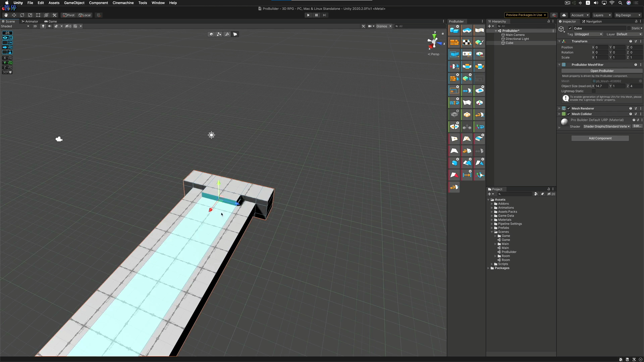644x362 pixels.
Task: Select the Scale tool
Action: [x=30, y=15]
